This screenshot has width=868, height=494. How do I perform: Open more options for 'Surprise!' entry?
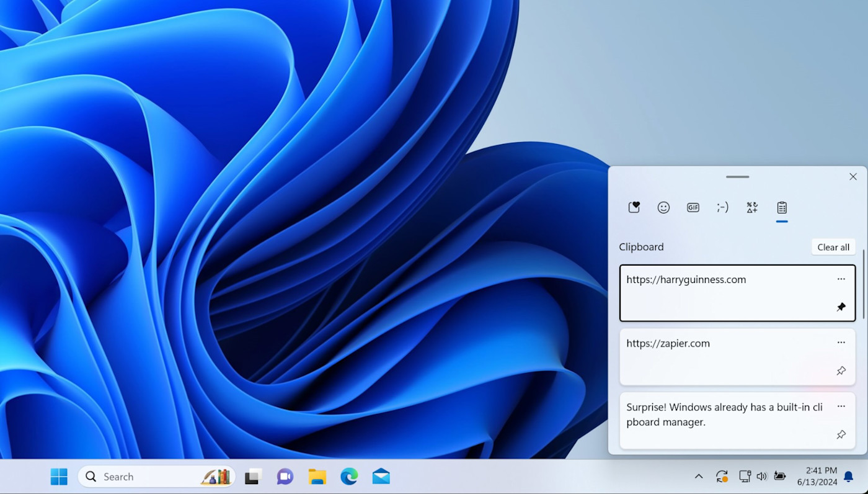coord(841,406)
